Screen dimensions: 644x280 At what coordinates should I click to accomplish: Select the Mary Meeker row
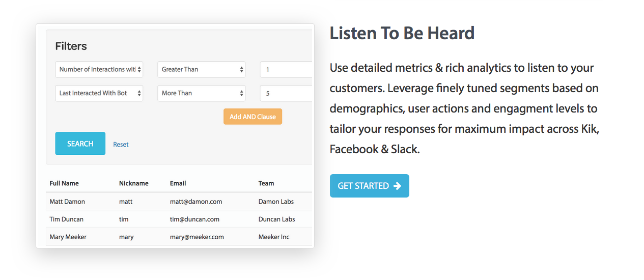(x=68, y=237)
